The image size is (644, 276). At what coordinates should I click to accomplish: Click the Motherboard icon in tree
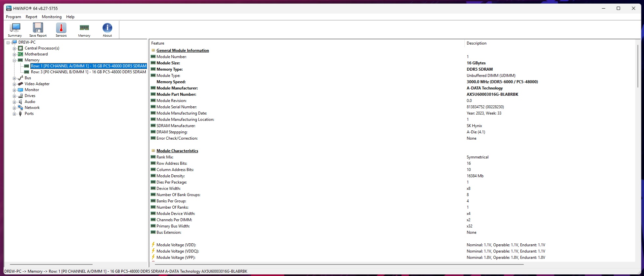[20, 54]
